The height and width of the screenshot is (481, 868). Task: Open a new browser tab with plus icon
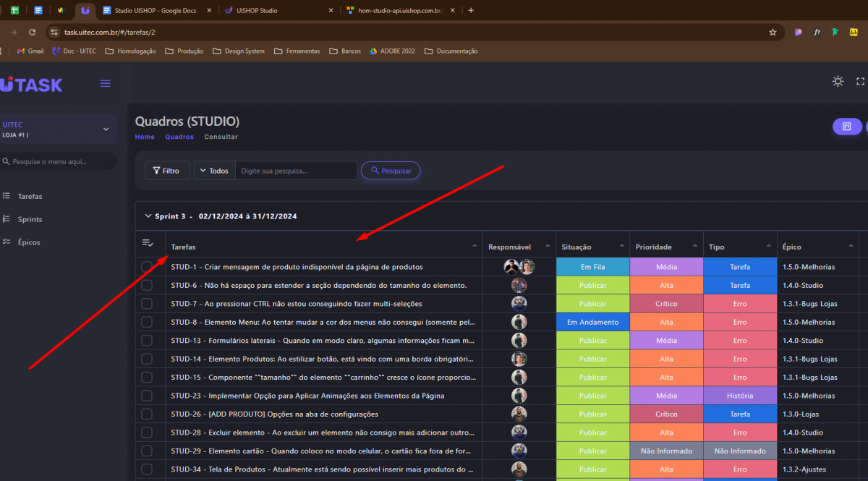tap(471, 10)
